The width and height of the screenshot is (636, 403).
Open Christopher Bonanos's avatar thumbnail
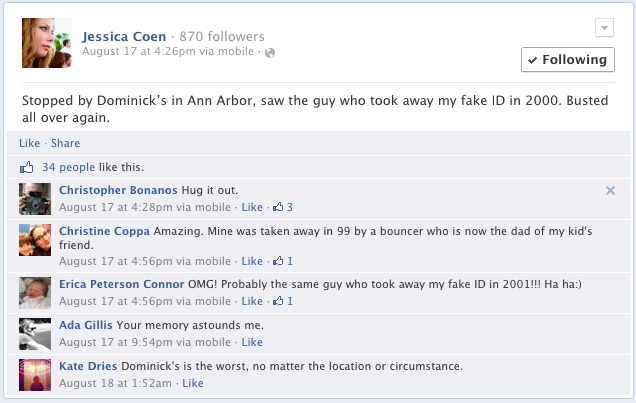pos(36,198)
